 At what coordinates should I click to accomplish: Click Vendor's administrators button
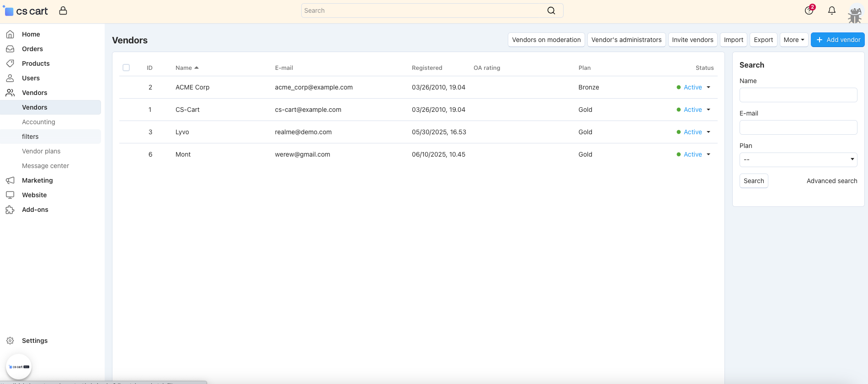point(626,40)
